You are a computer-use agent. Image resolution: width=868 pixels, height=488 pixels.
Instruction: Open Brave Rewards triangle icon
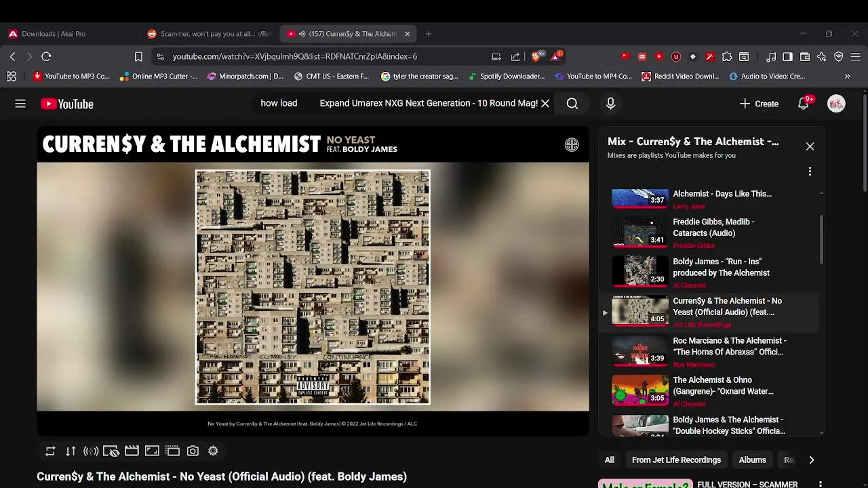pyautogui.click(x=557, y=56)
